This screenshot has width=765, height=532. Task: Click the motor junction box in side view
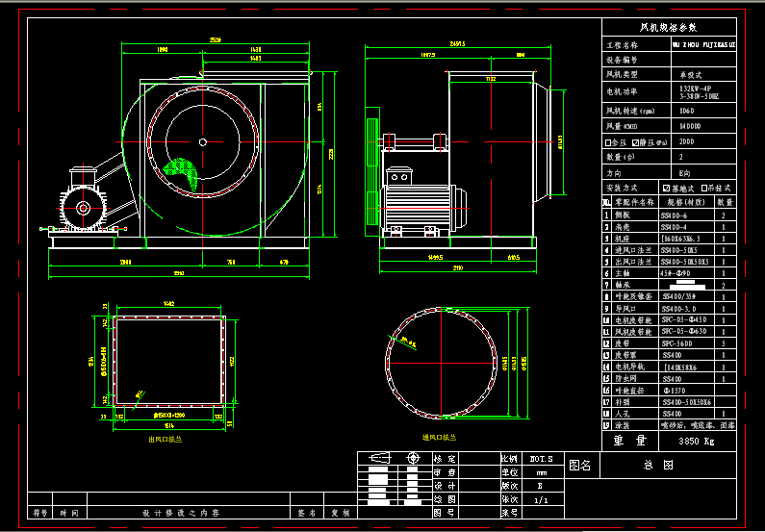tap(399, 176)
